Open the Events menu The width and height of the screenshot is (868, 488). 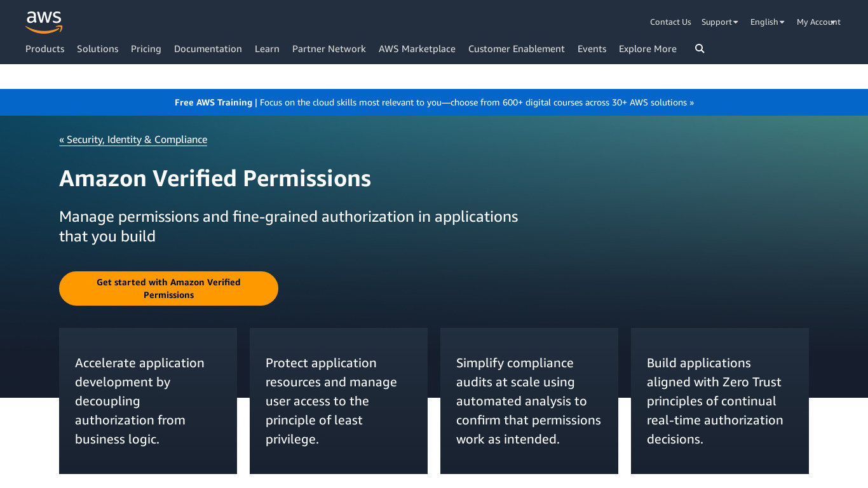[x=592, y=49]
